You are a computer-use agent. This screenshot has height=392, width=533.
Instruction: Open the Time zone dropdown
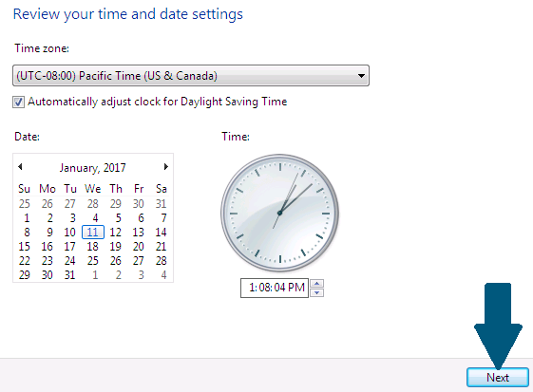(191, 75)
